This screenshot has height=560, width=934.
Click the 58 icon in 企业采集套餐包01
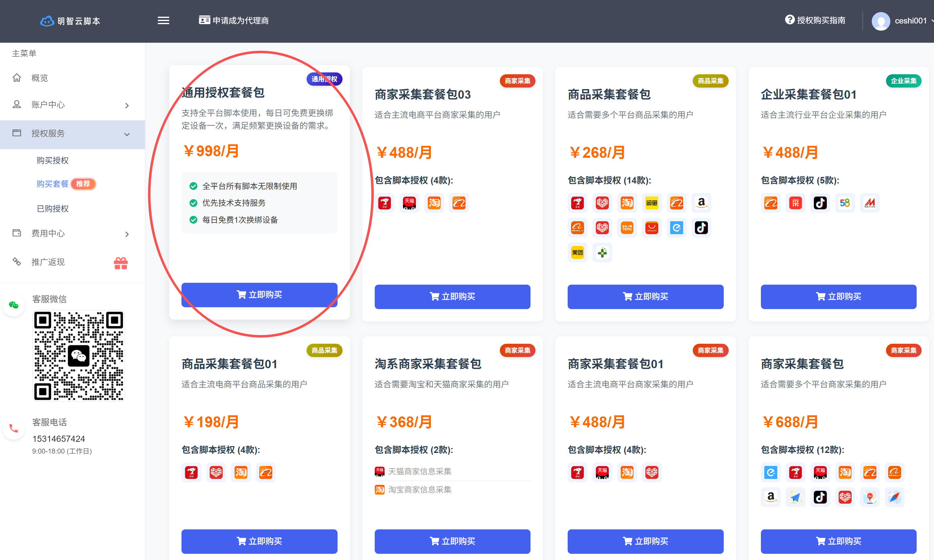coord(845,203)
